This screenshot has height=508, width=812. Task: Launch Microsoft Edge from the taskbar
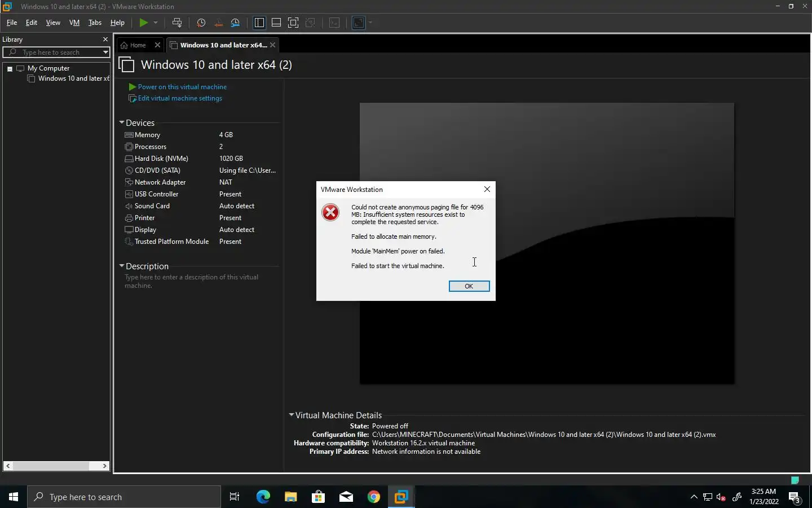tap(263, 497)
